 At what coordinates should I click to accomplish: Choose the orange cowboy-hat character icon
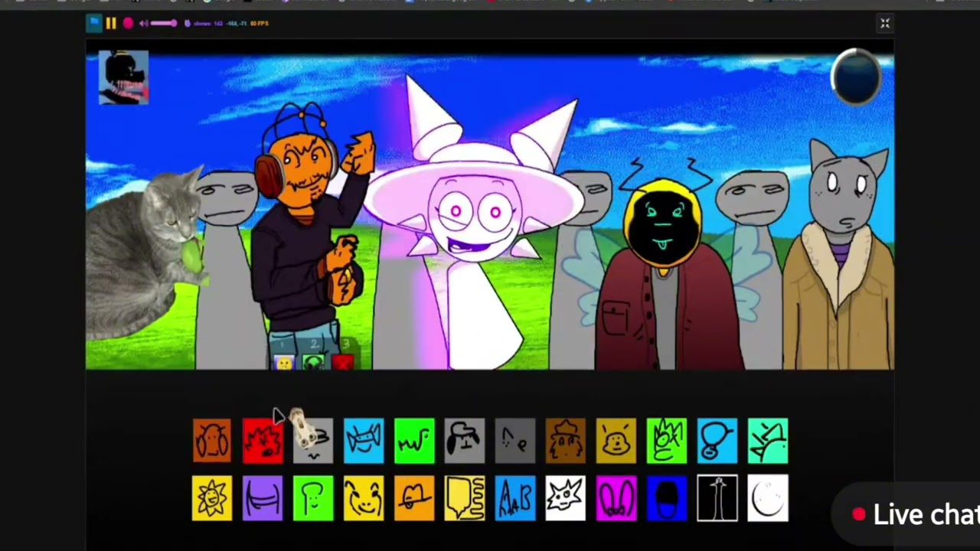click(414, 498)
